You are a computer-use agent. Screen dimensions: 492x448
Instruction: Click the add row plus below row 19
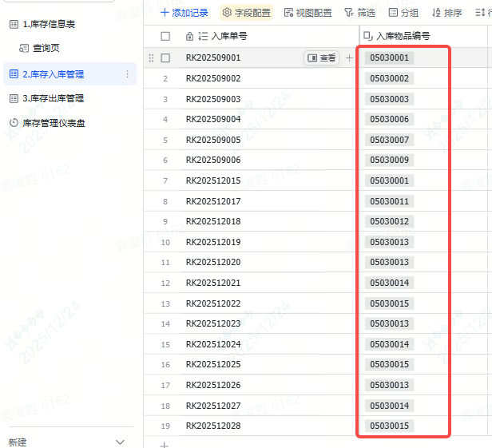(x=165, y=443)
